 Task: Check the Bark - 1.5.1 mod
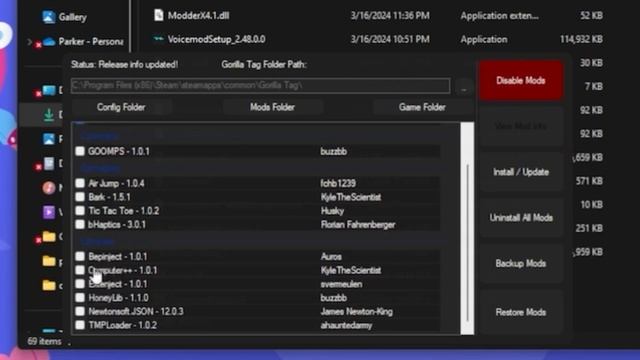tap(80, 197)
